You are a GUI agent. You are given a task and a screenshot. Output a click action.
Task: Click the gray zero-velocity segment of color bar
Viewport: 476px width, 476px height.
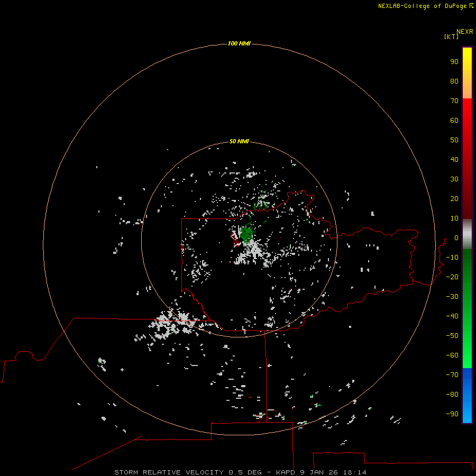pos(467,234)
